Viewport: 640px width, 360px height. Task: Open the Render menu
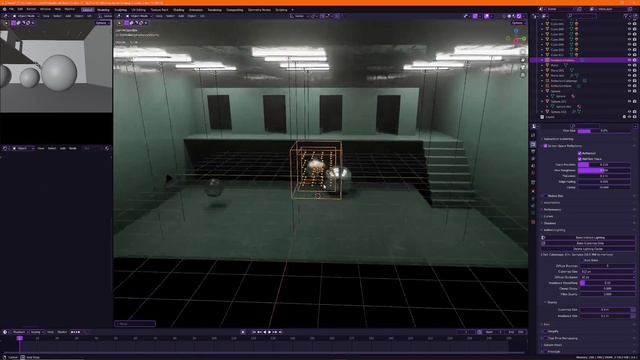click(x=31, y=9)
